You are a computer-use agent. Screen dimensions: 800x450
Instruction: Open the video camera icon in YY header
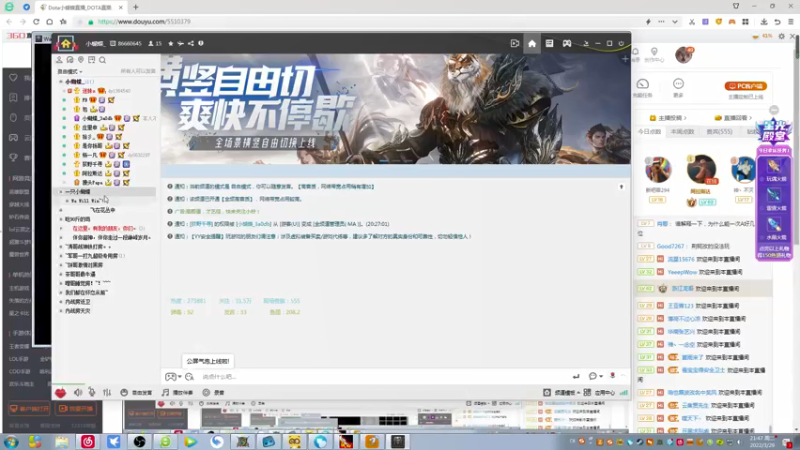coord(515,43)
